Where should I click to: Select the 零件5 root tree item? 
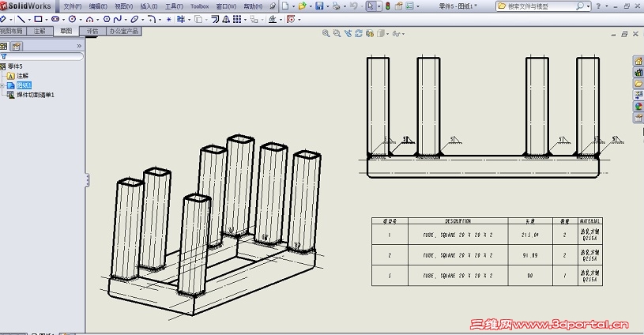point(15,66)
